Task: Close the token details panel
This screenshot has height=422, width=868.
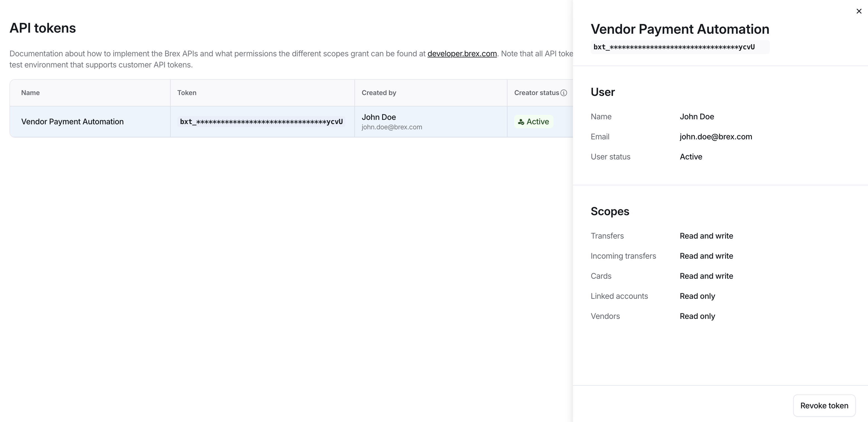Action: 859,11
